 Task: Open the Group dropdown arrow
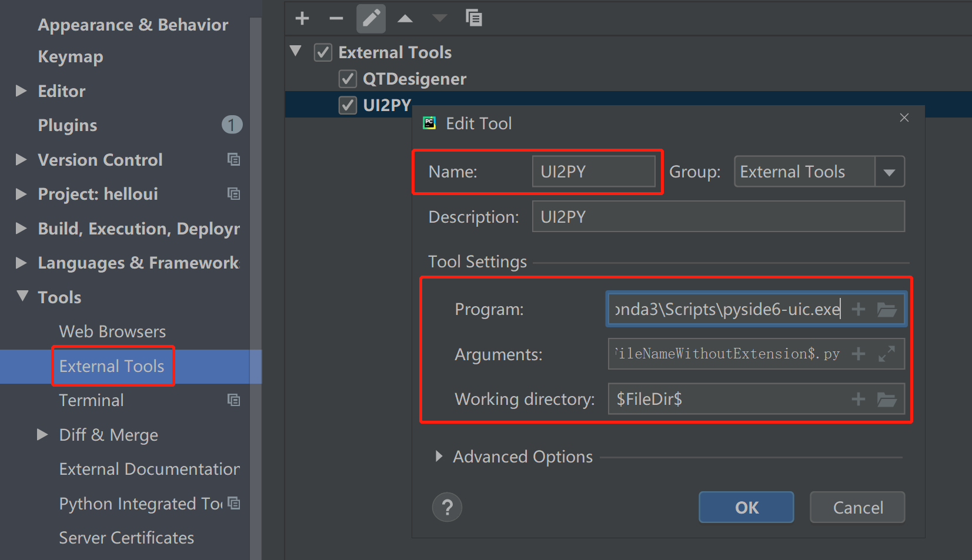click(x=889, y=172)
